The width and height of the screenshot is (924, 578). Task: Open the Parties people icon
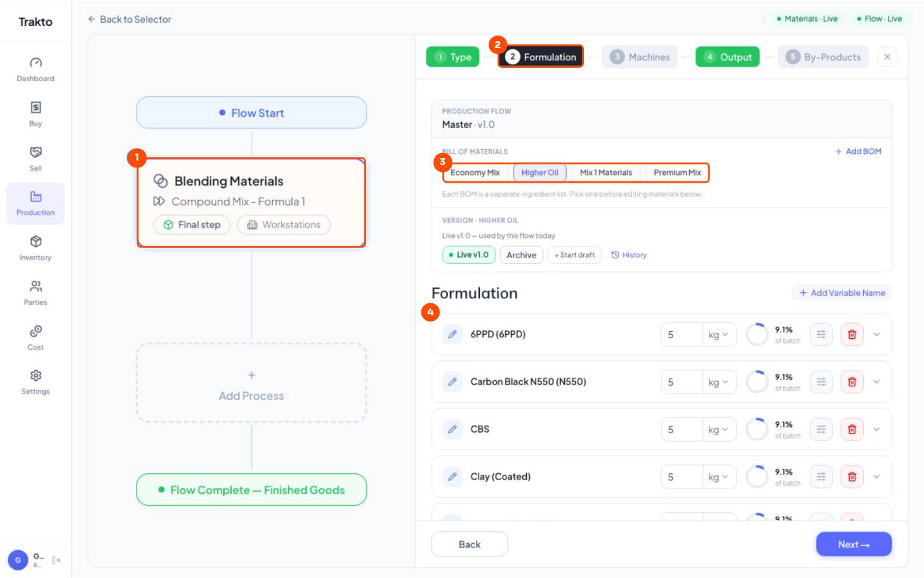36,286
